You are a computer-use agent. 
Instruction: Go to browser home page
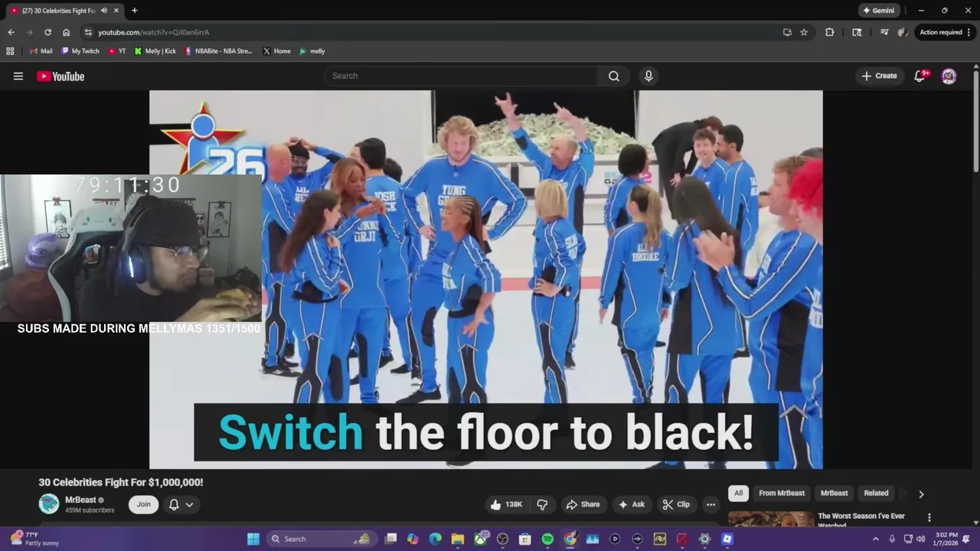pos(66,32)
